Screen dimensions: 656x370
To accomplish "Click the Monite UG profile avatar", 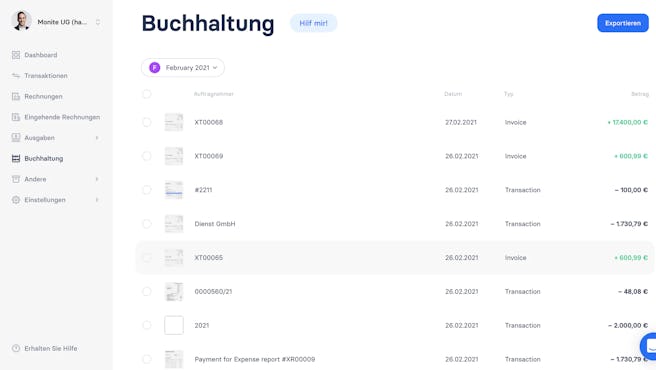I will (21, 21).
